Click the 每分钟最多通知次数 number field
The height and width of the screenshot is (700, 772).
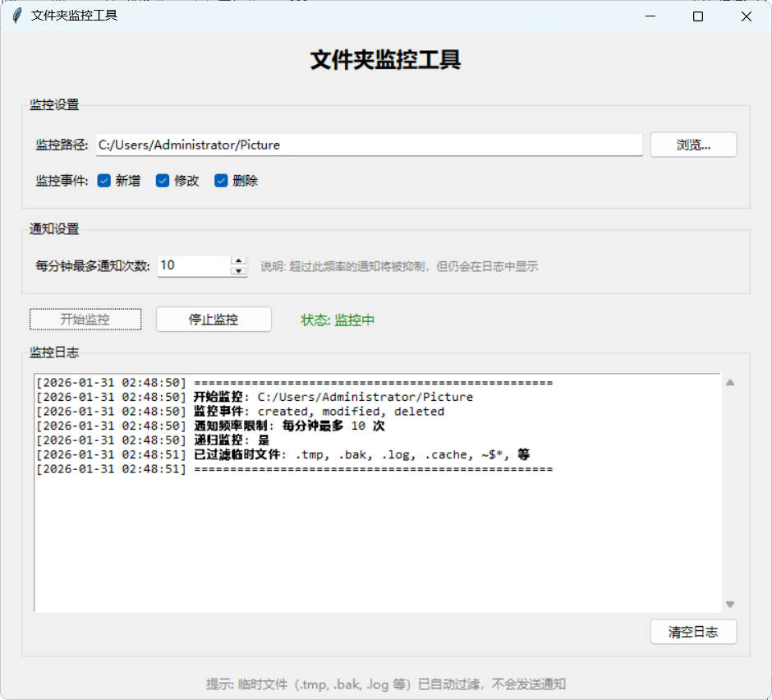194,265
